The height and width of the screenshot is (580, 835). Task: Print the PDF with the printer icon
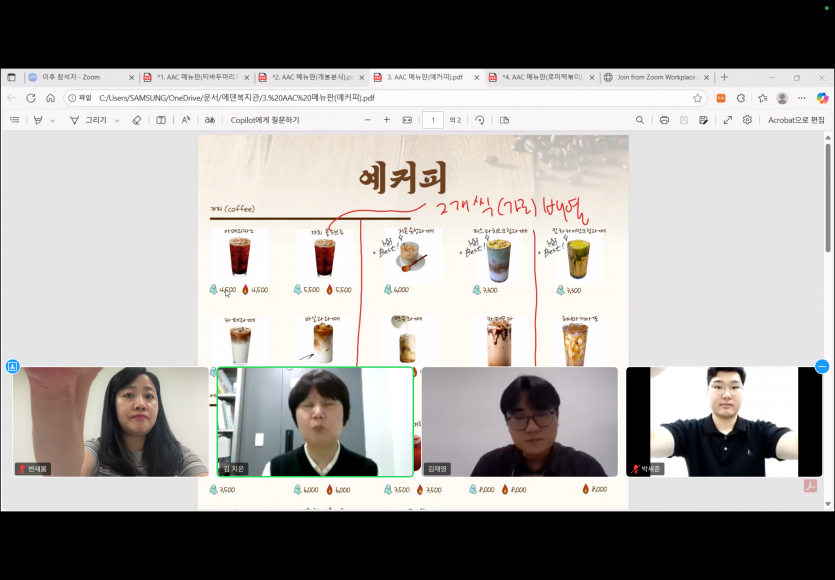pos(664,120)
